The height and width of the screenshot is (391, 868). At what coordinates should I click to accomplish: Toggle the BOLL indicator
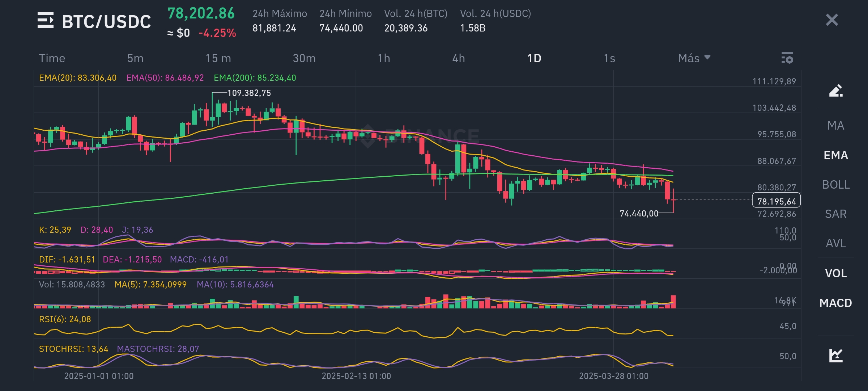836,185
